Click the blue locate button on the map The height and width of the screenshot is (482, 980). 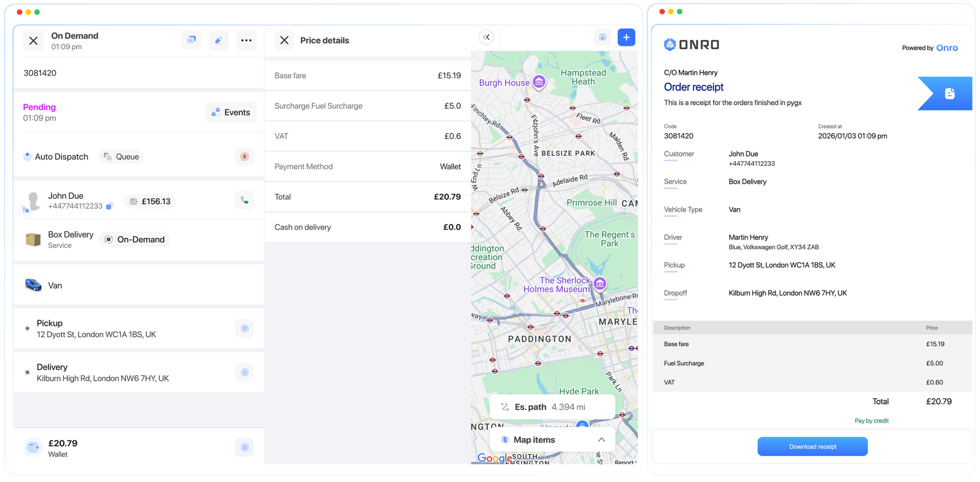(582, 425)
